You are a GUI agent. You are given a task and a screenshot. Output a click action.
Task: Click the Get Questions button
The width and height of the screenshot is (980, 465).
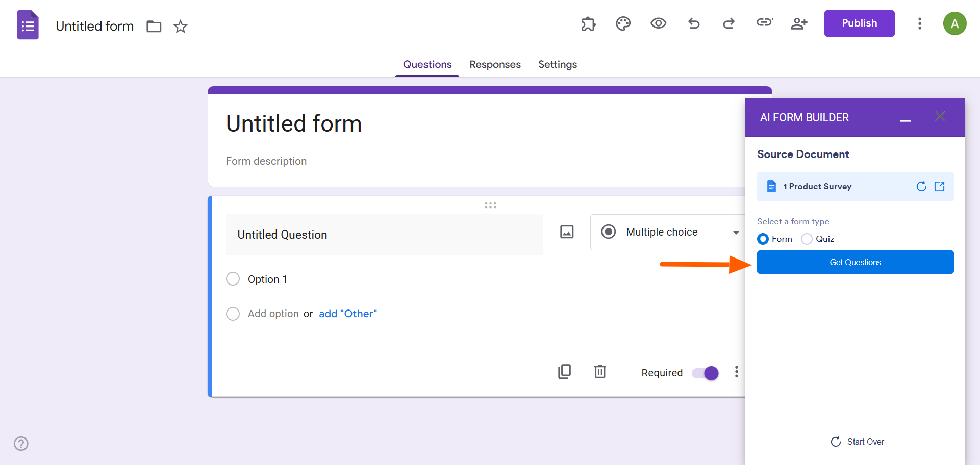coord(855,262)
